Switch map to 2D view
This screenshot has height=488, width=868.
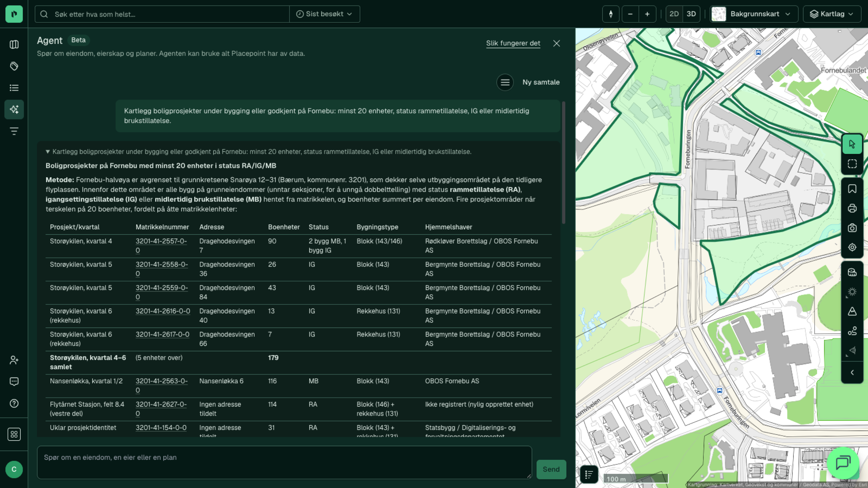click(x=674, y=14)
